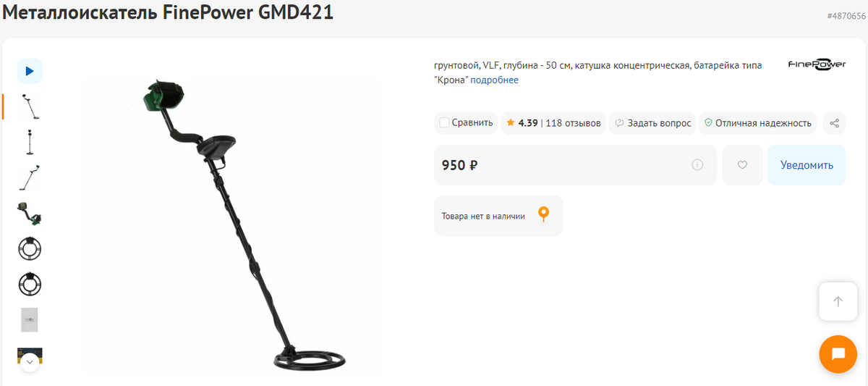This screenshot has height=386, width=868.
Task: Tick the Сравнить checkbox
Action: click(x=444, y=123)
